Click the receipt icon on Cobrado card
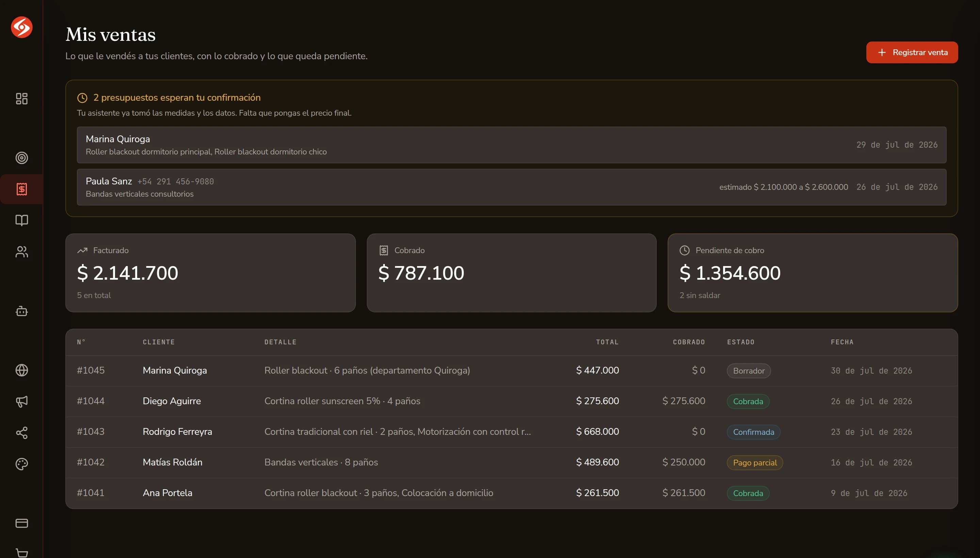Viewport: 980px width, 558px height. click(383, 250)
